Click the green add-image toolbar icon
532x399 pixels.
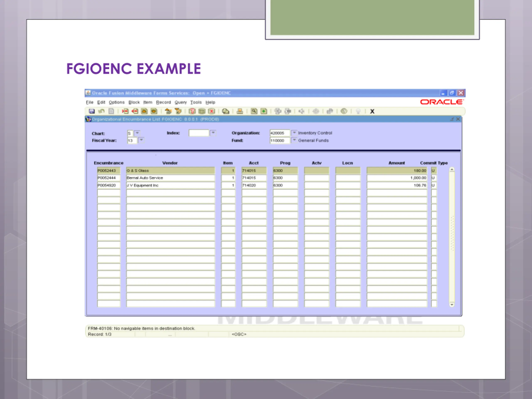tap(264, 111)
